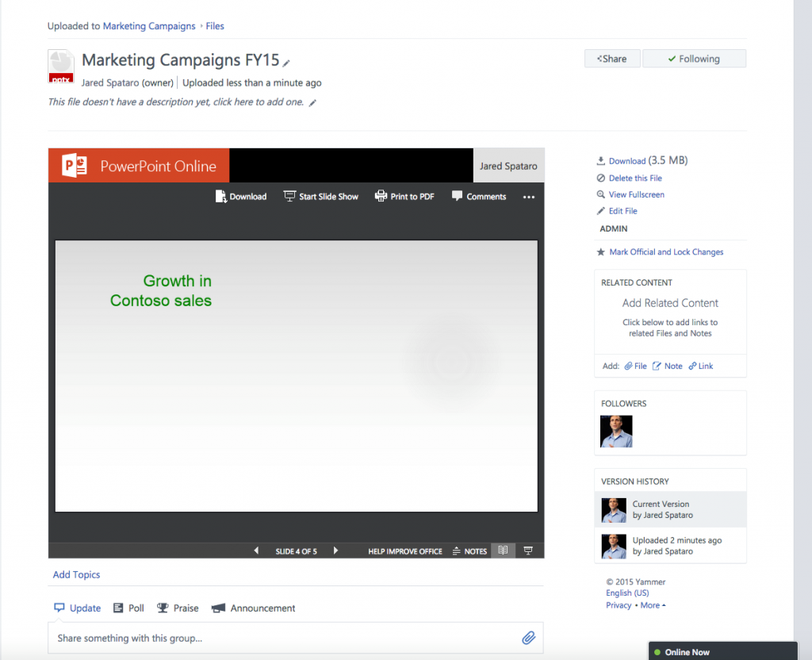Open the More menu in the footer
The image size is (812, 660).
point(649,604)
